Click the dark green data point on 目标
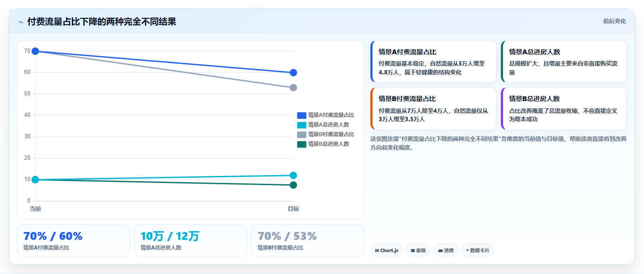 point(293,185)
